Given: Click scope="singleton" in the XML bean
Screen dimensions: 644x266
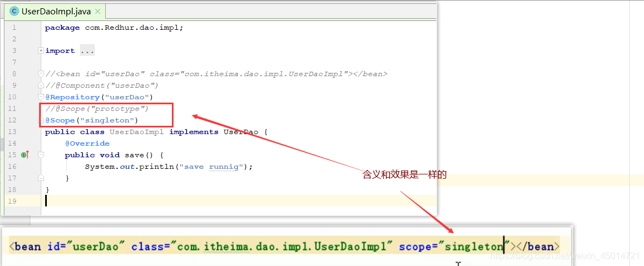Looking at the screenshot, I should pos(454,247).
